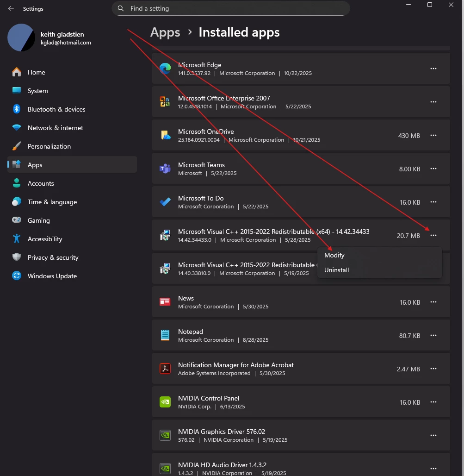Viewport: 464px width, 476px height.
Task: Click the Home house icon
Action: point(17,72)
